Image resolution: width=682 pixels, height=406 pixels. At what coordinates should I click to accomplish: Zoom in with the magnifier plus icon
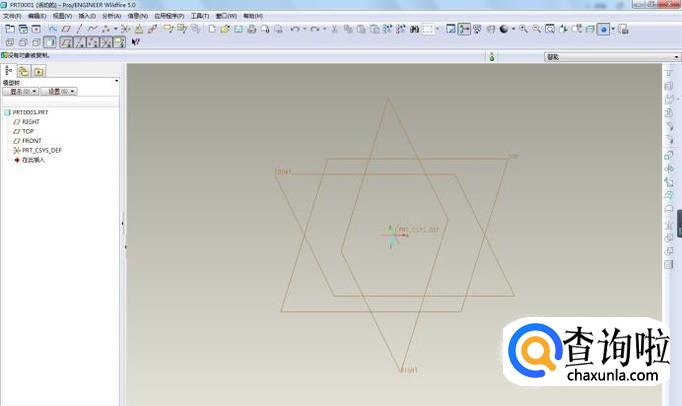point(524,29)
